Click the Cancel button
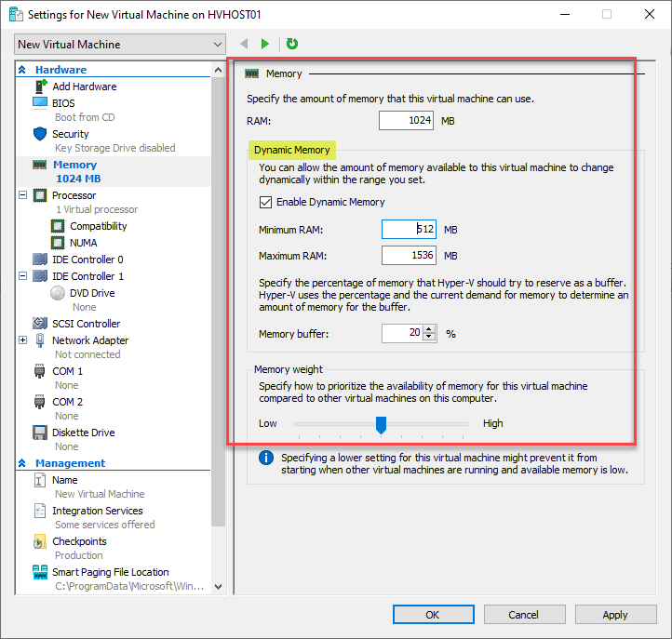 (x=525, y=615)
